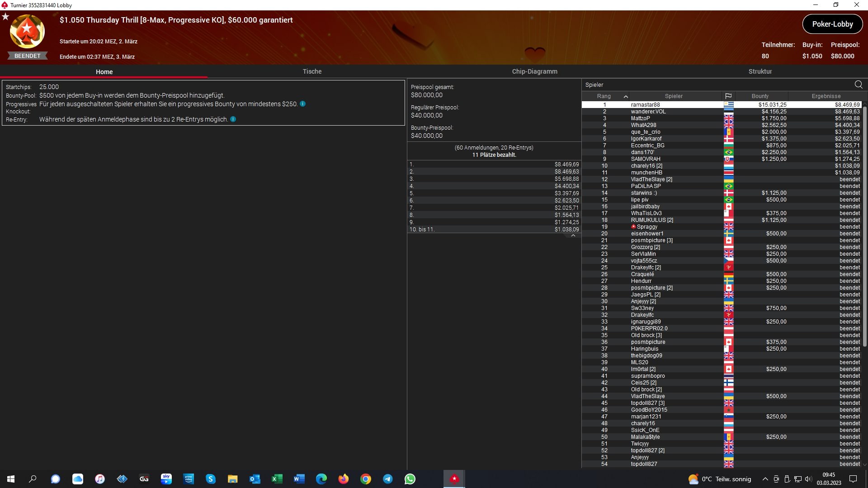The image size is (868, 488).
Task: Open the Chip-Diagramm tab
Action: coord(534,71)
